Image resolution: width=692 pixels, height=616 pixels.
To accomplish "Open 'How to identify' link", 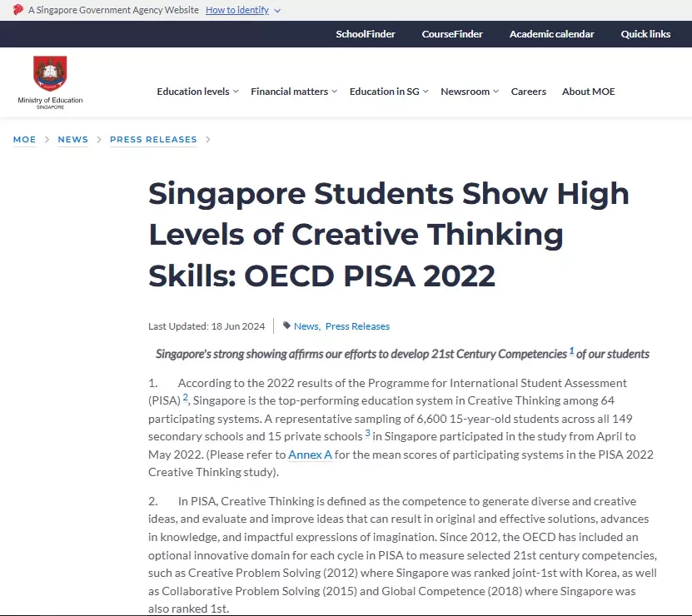I will pyautogui.click(x=237, y=10).
